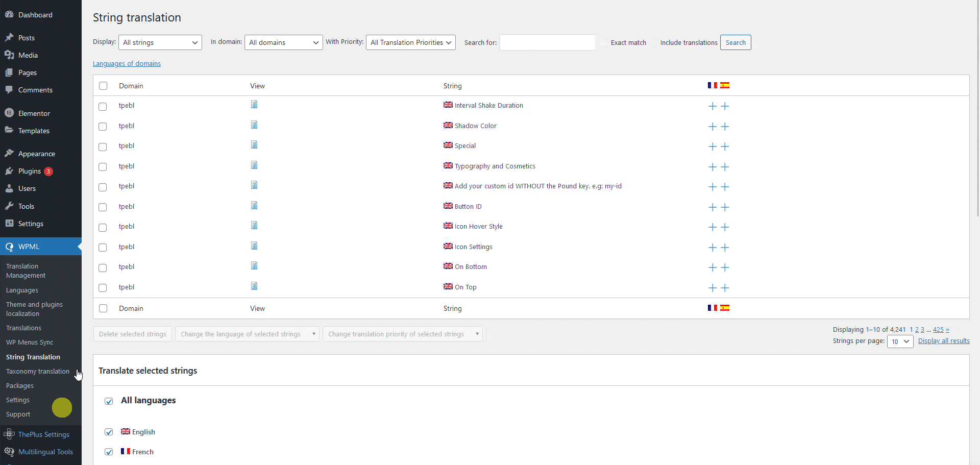Uncheck the French language checkbox

109,452
